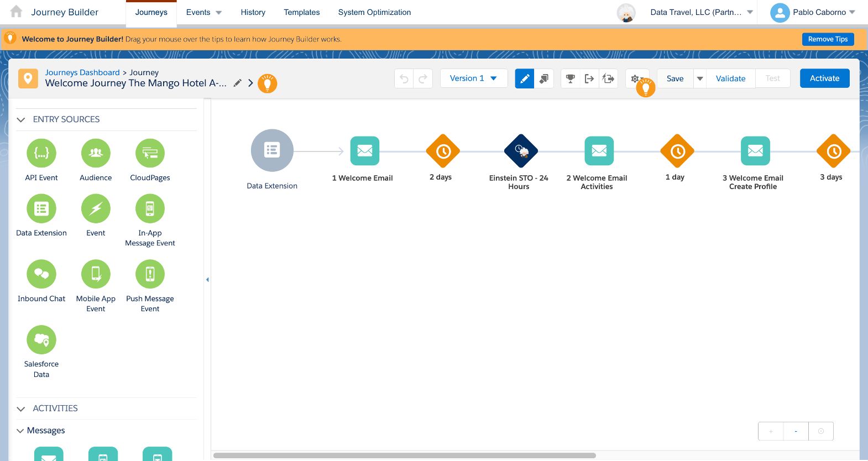Open the 2 Welcome Email Activities node
The image size is (868, 461).
599,150
